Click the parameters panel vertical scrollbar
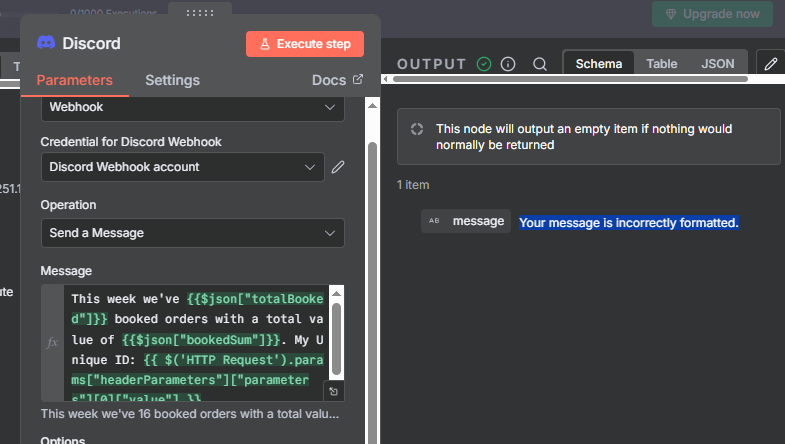The image size is (785, 444). pyautogui.click(x=373, y=250)
